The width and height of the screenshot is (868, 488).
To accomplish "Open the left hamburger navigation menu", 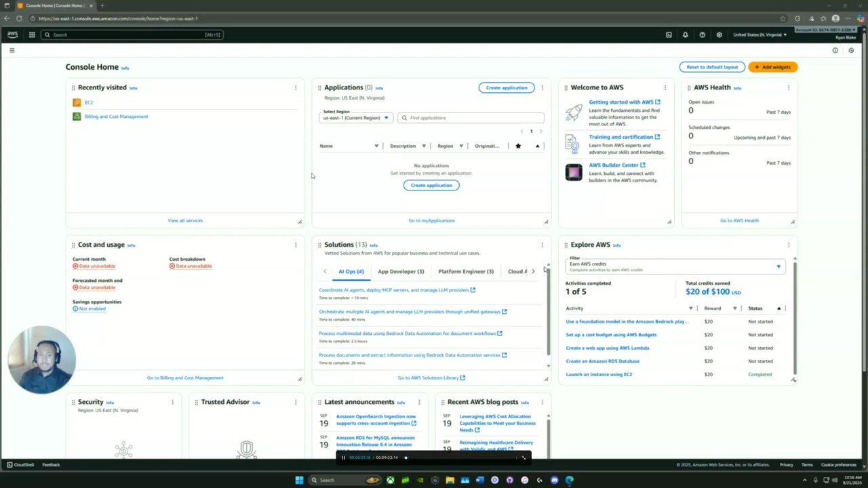I will [x=12, y=50].
